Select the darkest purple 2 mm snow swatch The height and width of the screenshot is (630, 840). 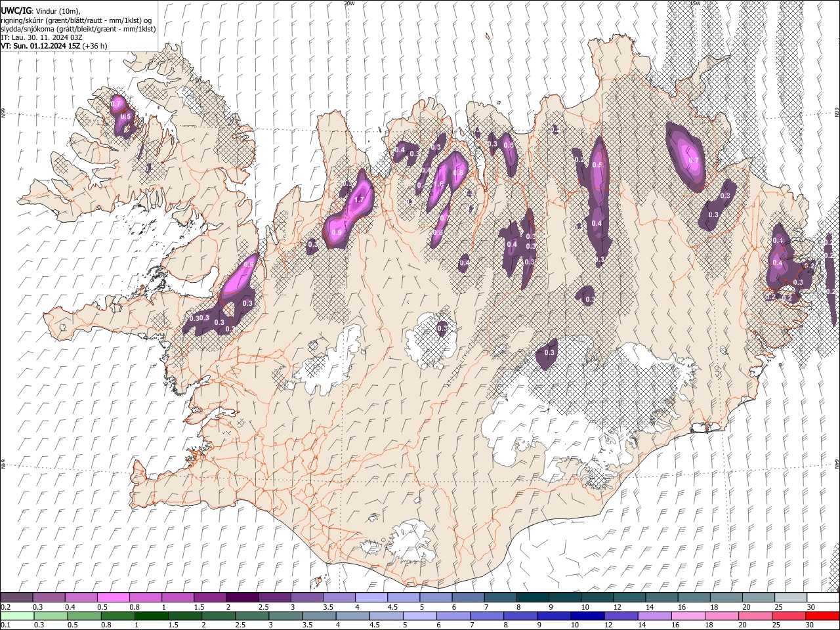[242, 598]
